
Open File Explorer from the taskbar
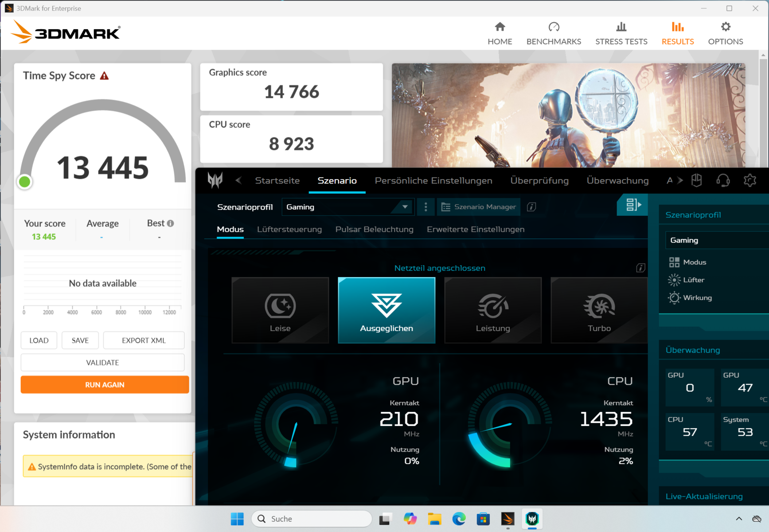tap(434, 519)
